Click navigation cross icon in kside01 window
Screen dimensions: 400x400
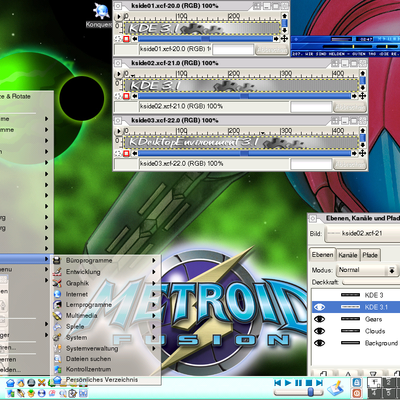(x=284, y=39)
